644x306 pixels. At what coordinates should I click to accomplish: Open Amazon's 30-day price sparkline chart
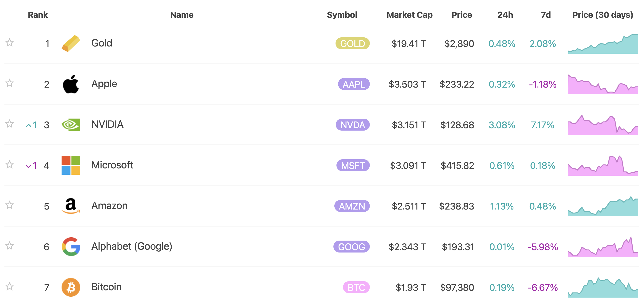click(x=602, y=206)
